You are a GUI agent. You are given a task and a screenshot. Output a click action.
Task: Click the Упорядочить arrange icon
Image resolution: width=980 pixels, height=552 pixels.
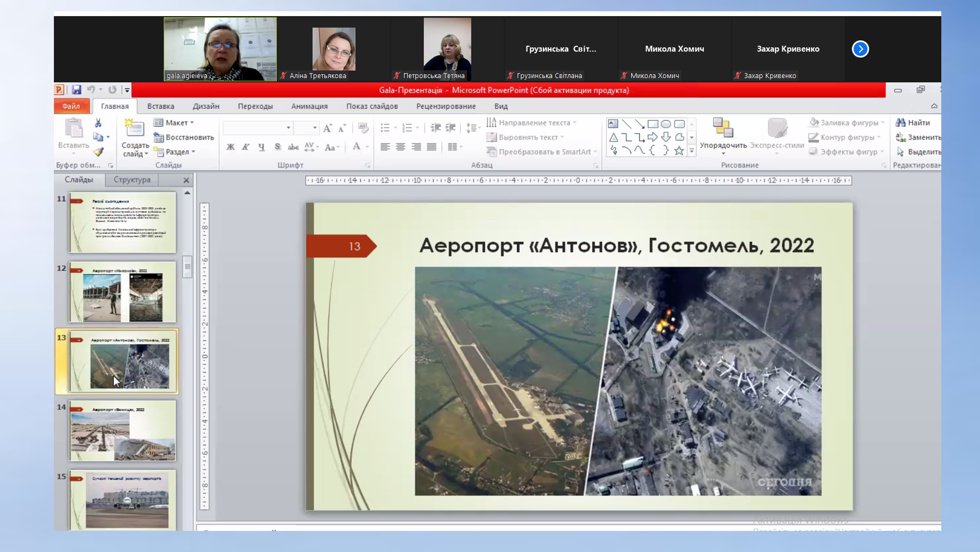[x=723, y=128]
